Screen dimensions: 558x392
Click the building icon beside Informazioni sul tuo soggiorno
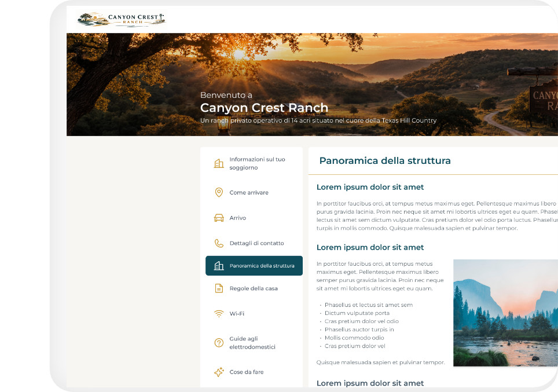tap(219, 163)
